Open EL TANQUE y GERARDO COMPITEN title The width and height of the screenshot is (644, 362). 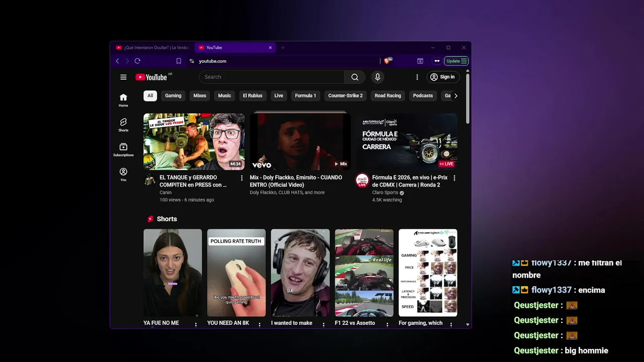[x=193, y=181]
